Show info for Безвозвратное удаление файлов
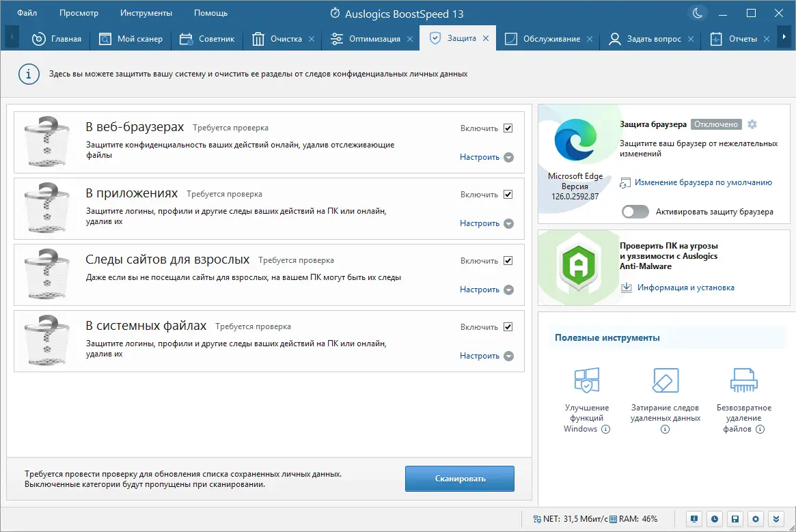The image size is (796, 532). pos(760,429)
